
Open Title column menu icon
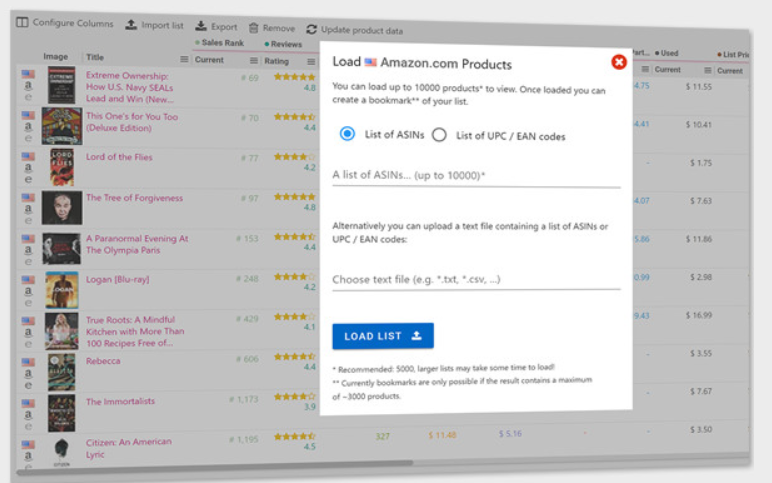pyautogui.click(x=184, y=59)
